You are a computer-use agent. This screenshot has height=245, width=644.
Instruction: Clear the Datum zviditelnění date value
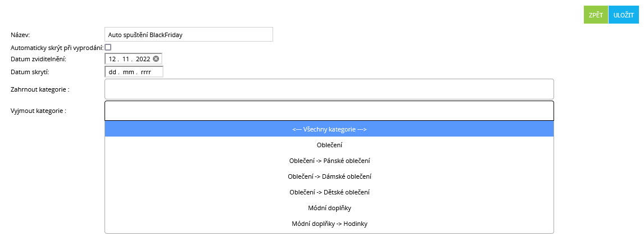click(x=156, y=59)
